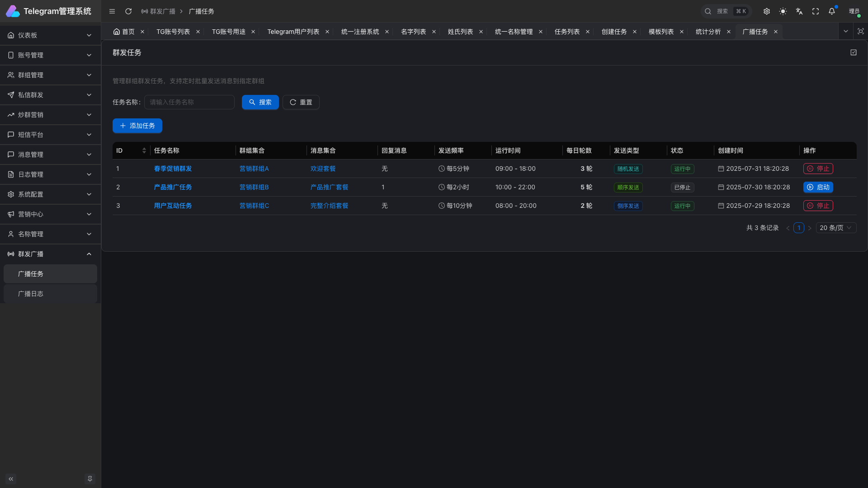Start the 产品推广任务 with 启动 button
868x488 pixels.
click(x=818, y=187)
